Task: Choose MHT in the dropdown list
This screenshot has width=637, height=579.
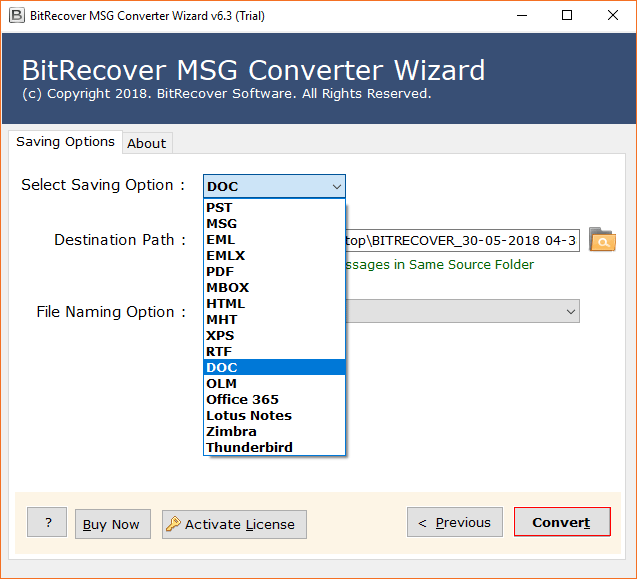Action: coord(274,319)
